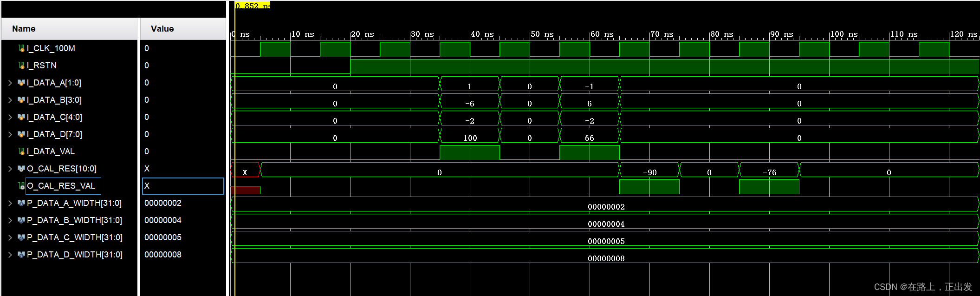Click the Value column header
Screen dimensions: 980x296
pyautogui.click(x=162, y=29)
